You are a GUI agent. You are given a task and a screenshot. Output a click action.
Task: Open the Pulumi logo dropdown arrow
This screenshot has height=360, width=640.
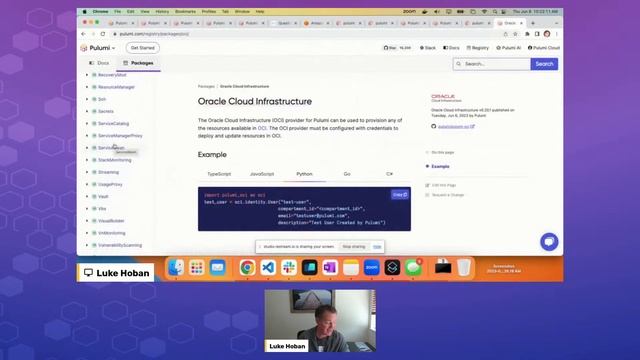tap(113, 48)
